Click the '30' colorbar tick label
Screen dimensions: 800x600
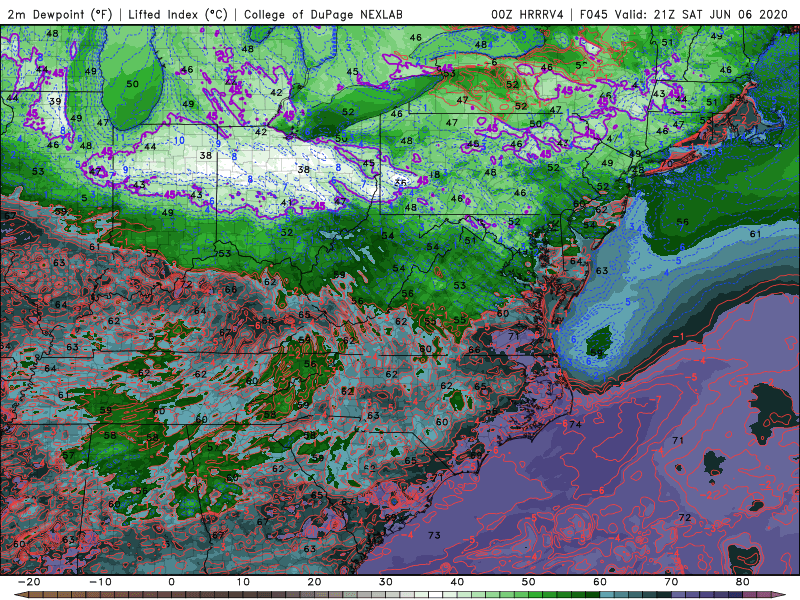[x=386, y=582]
